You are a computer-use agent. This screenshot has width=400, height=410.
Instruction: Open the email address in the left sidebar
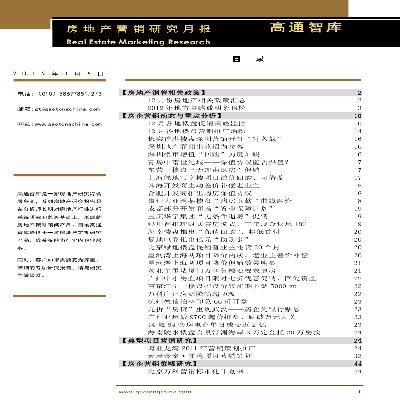[x=59, y=109]
